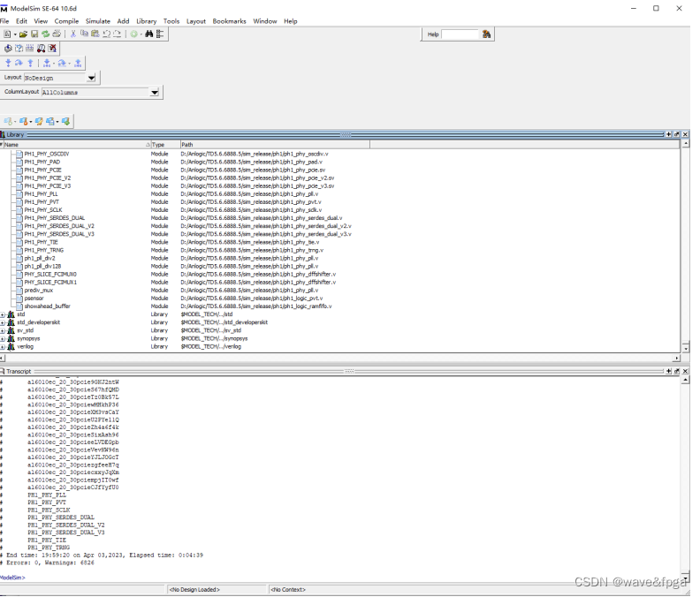Click the Copy toolbar icon

(x=84, y=34)
